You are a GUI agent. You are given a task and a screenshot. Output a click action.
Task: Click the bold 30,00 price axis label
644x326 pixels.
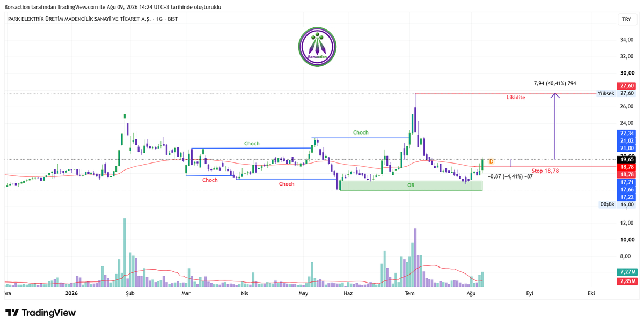(627, 73)
